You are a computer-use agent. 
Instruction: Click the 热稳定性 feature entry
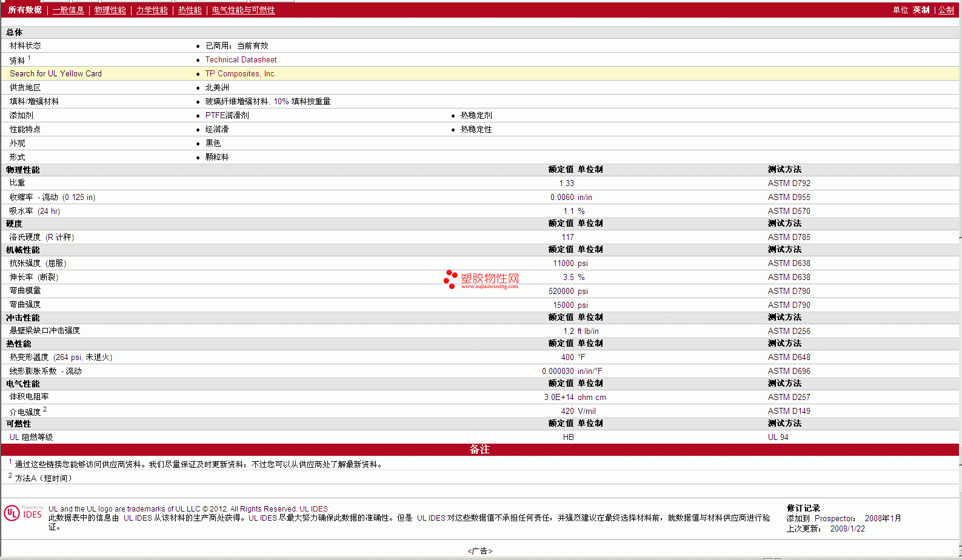pos(476,129)
